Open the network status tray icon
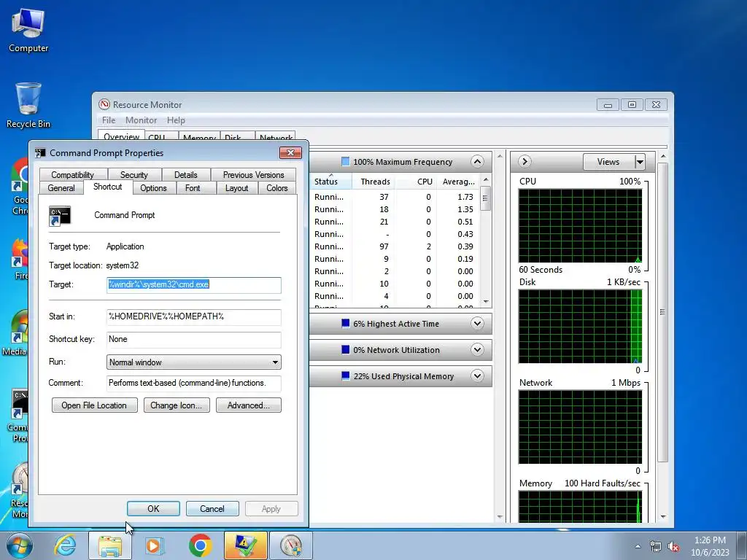 (x=656, y=546)
